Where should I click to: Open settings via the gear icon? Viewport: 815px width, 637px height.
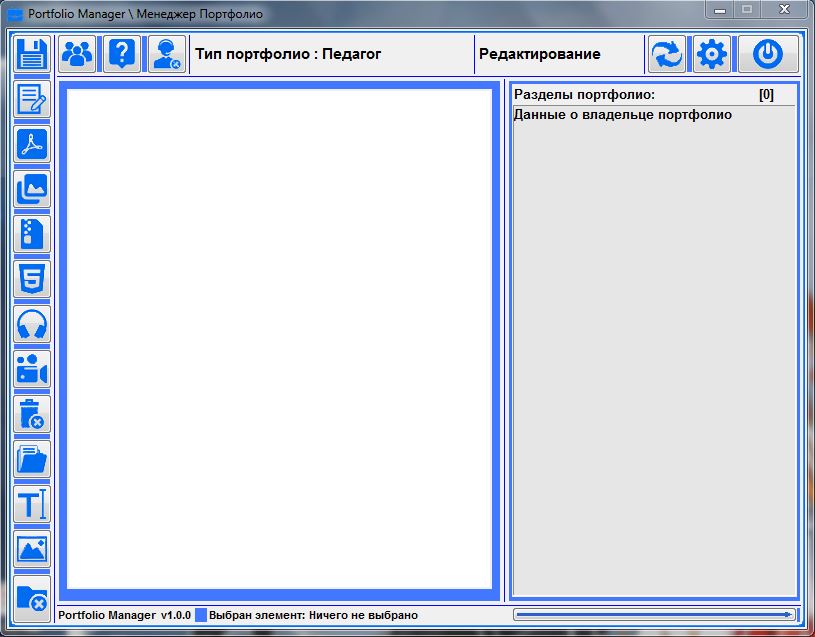[x=712, y=54]
